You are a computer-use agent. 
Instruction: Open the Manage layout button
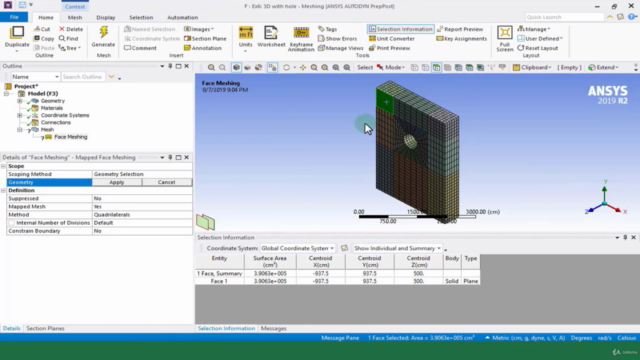(534, 29)
